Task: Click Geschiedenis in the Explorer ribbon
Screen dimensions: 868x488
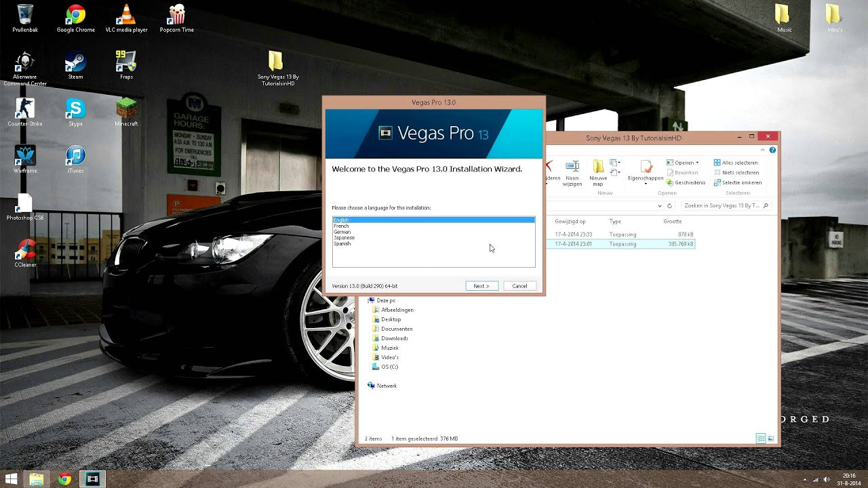Action: (686, 182)
